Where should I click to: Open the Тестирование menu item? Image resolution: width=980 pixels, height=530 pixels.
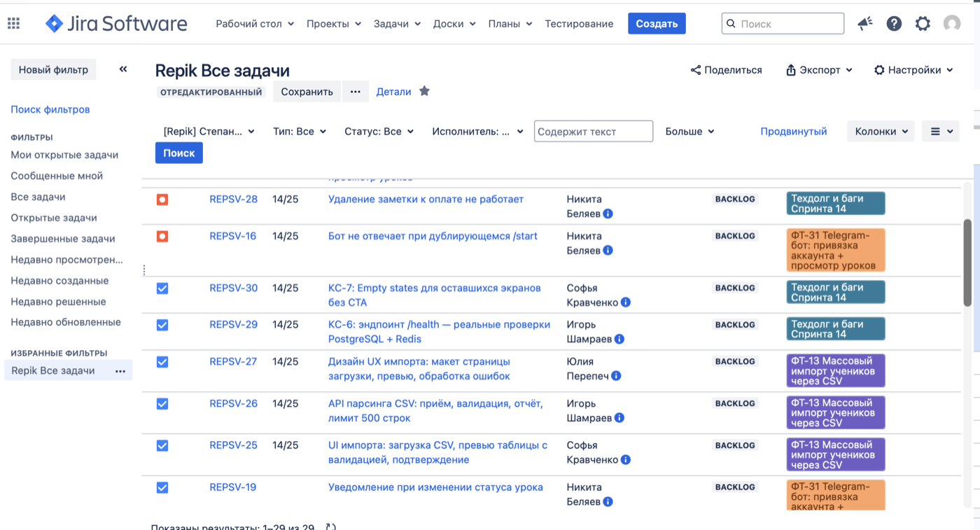tap(579, 24)
